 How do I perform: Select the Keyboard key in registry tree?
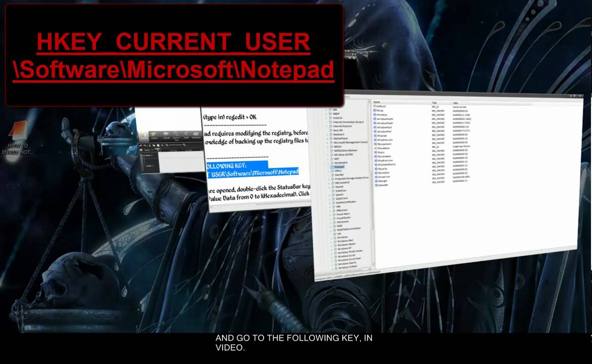(x=339, y=134)
